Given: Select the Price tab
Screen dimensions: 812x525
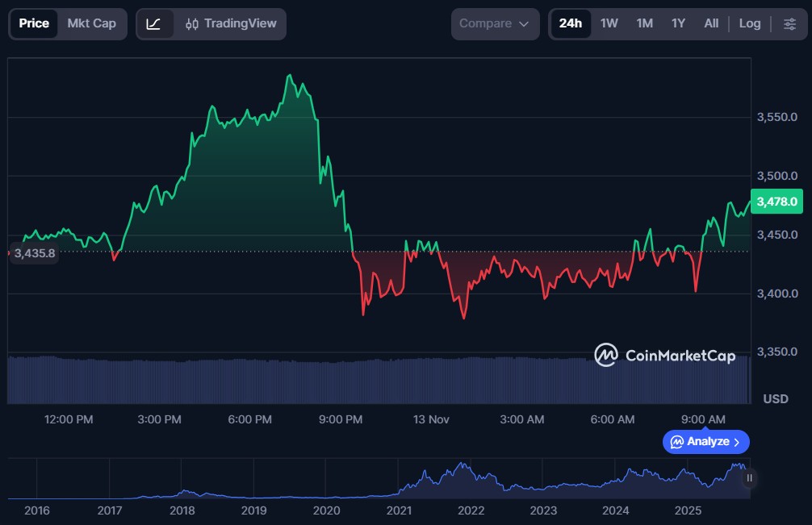Looking at the screenshot, I should (x=34, y=24).
